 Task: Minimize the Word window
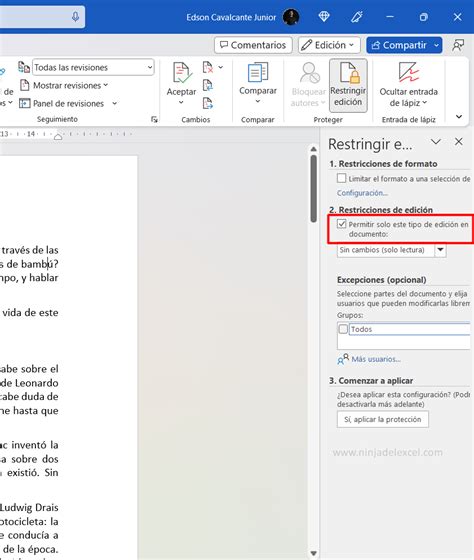(390, 17)
